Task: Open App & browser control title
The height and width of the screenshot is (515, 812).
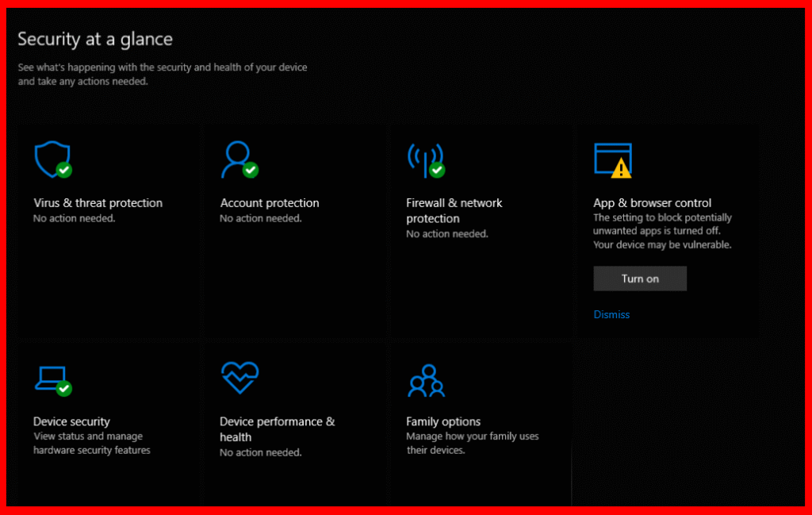Action: pyautogui.click(x=653, y=203)
